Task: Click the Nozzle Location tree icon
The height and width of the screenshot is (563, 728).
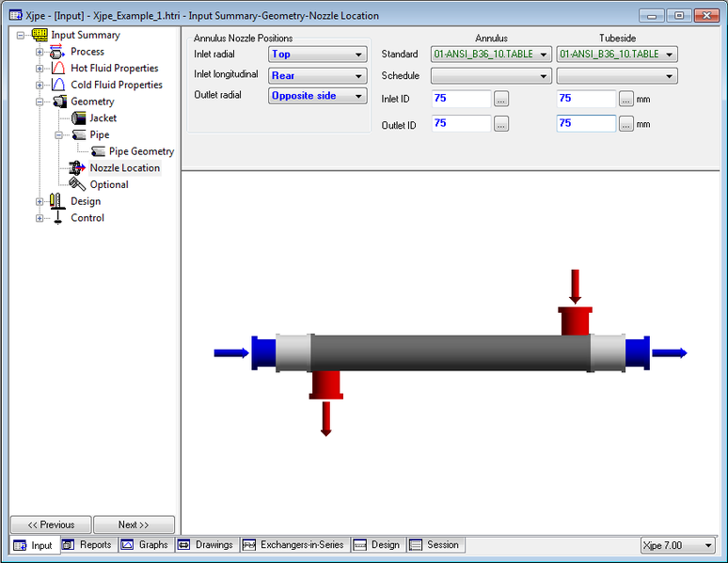Action: 78,168
